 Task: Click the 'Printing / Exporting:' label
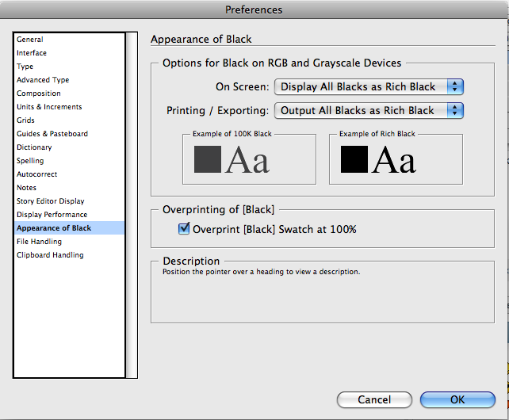point(218,111)
